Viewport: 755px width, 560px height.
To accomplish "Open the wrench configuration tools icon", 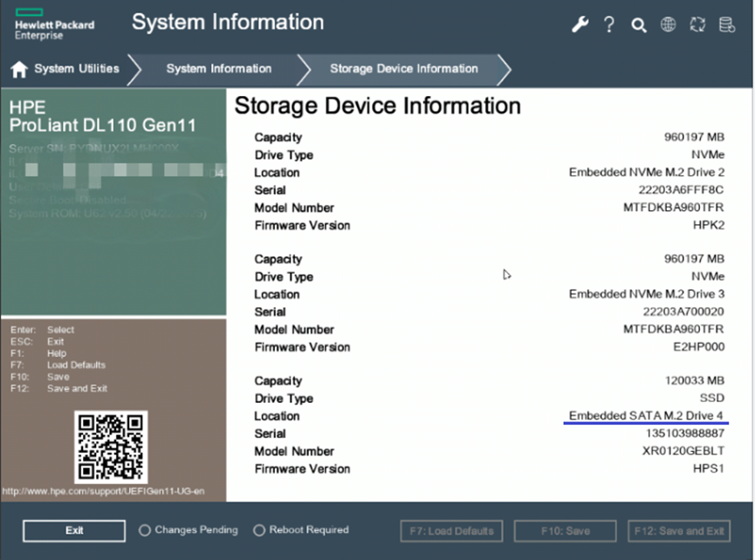I will (x=580, y=24).
